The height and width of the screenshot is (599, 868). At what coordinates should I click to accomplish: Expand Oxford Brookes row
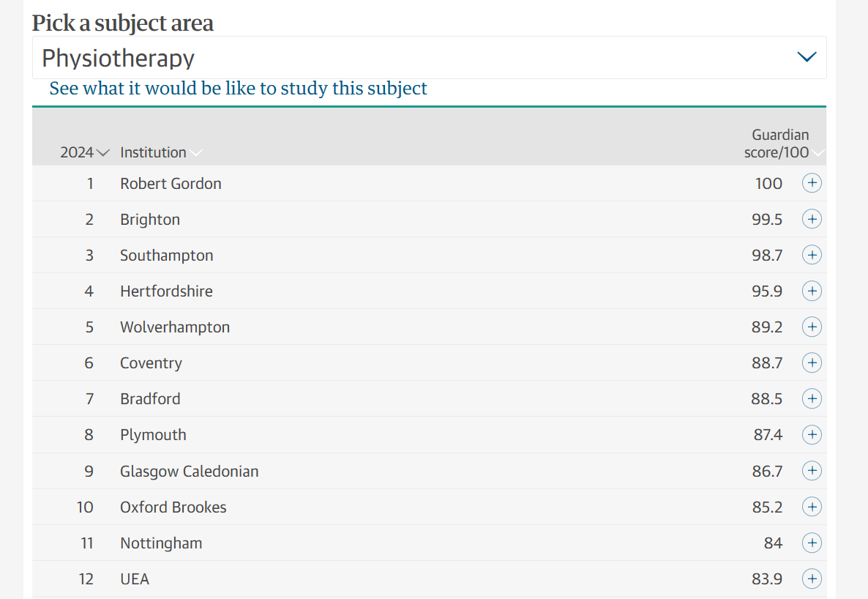click(812, 507)
